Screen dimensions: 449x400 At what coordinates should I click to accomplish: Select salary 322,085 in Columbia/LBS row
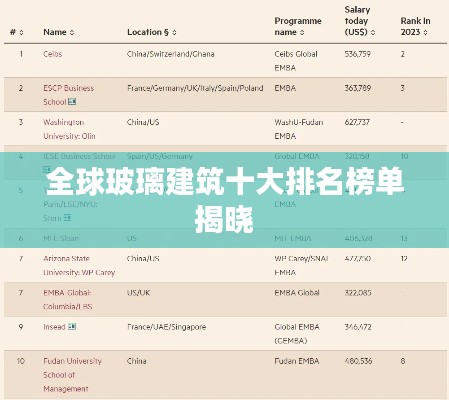(x=358, y=293)
